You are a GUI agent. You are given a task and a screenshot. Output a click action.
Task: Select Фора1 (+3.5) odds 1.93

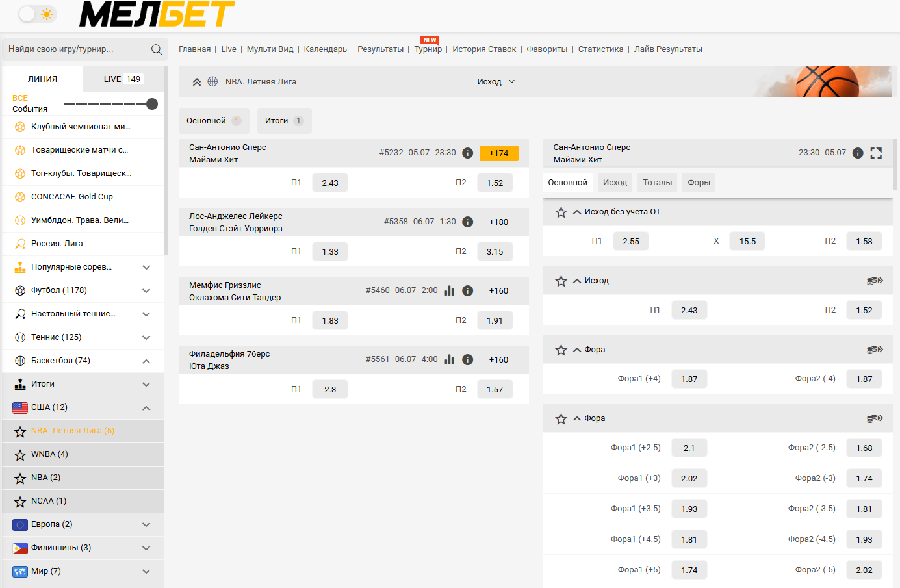coord(689,509)
